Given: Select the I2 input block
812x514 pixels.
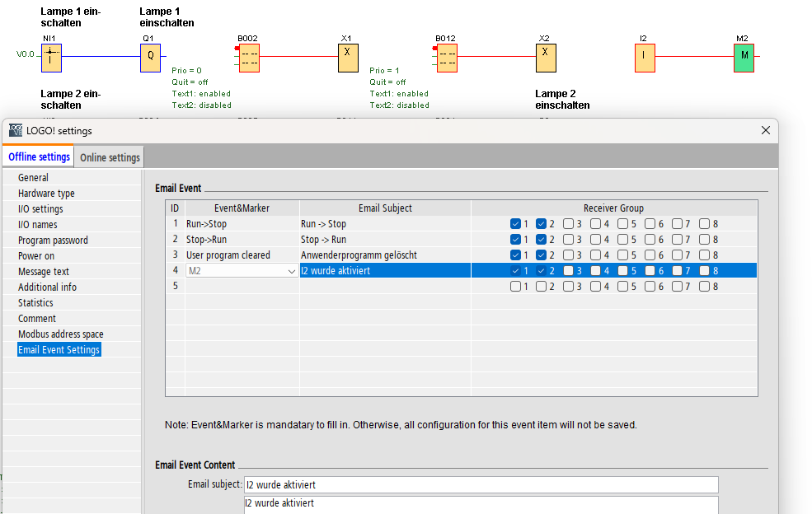Looking at the screenshot, I should [x=645, y=58].
